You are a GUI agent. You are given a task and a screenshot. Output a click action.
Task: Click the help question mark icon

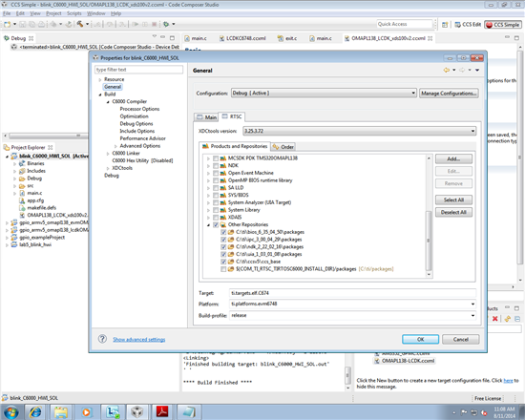[x=102, y=339]
